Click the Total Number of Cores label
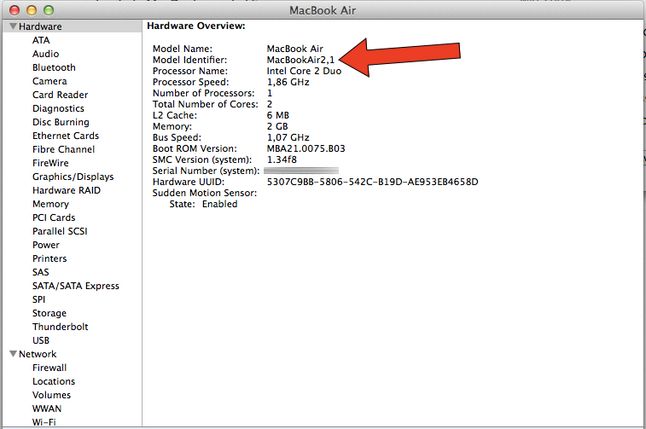The width and height of the screenshot is (646, 429). (205, 104)
